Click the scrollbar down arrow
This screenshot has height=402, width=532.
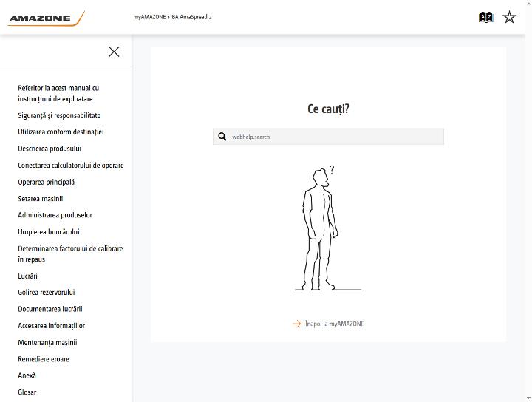coord(529,398)
